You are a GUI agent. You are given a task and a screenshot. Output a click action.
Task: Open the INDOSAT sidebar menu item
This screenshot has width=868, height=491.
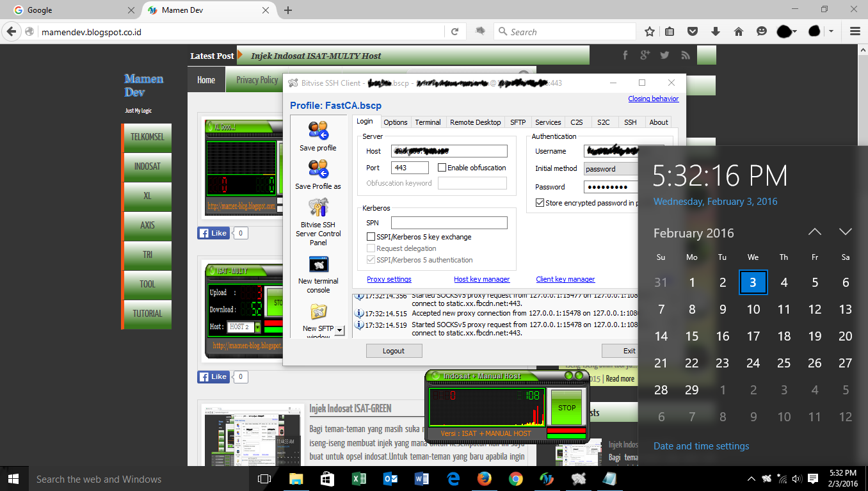point(148,166)
